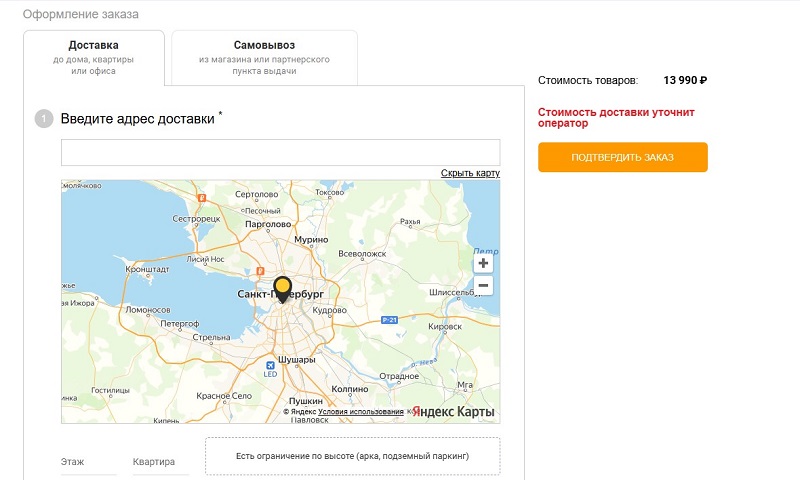
Task: Switch to the Доставка tab
Action: [x=94, y=58]
